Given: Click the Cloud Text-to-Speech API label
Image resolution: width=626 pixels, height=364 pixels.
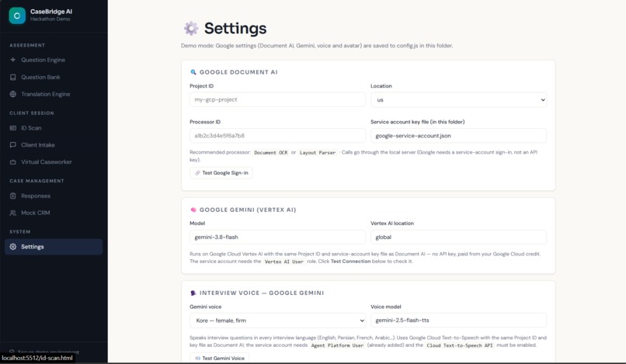Looking at the screenshot, I should click(x=460, y=345).
